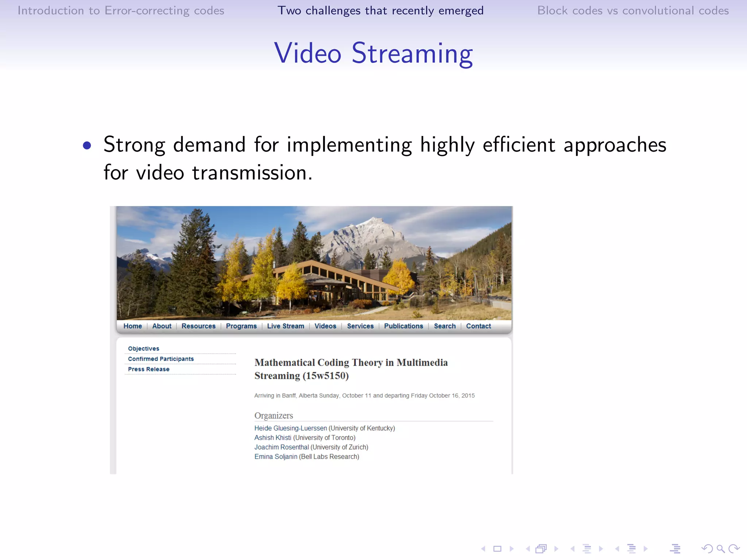
Task: Click the stacked frames icon
Action: [542, 549]
